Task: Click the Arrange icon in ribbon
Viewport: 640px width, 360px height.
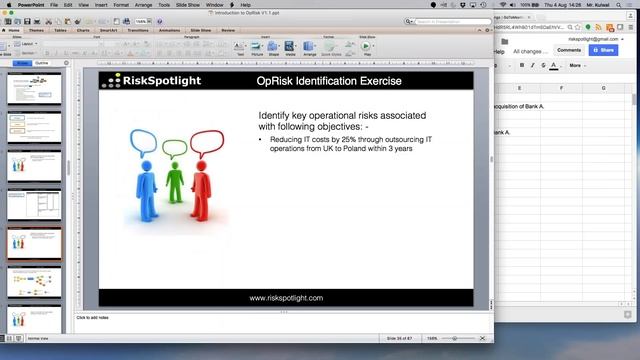Action: [x=309, y=48]
